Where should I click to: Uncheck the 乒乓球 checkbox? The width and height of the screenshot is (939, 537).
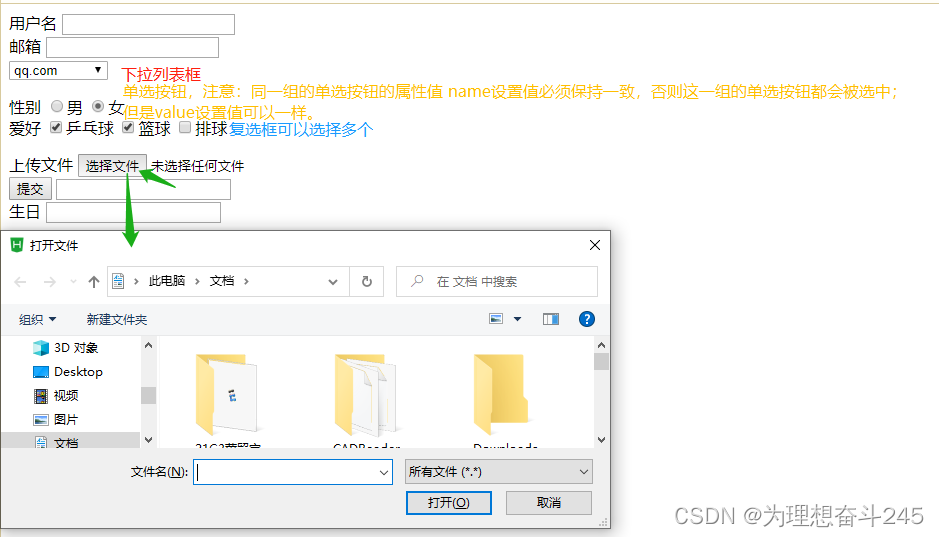(x=56, y=127)
